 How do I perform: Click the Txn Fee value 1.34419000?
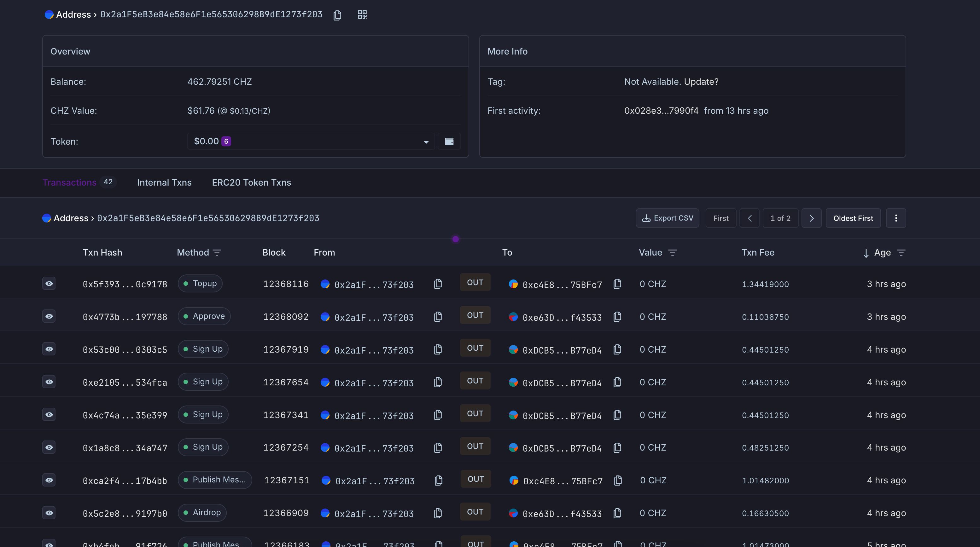tap(765, 284)
